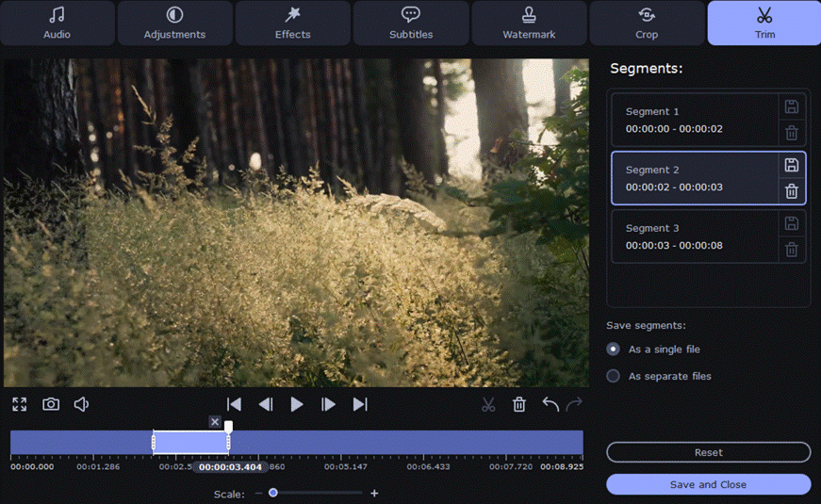Click Save and Close button
821x504 pixels.
(708, 484)
